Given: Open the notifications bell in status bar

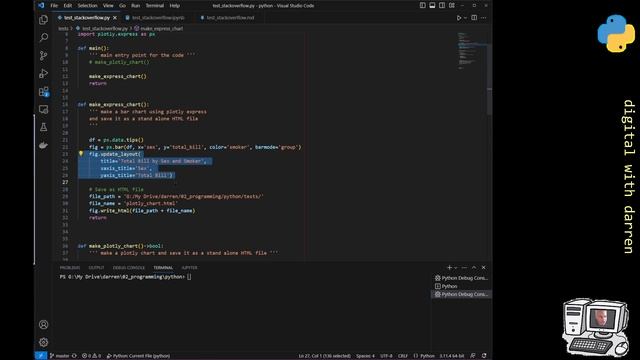Looking at the screenshot, I should (484, 356).
